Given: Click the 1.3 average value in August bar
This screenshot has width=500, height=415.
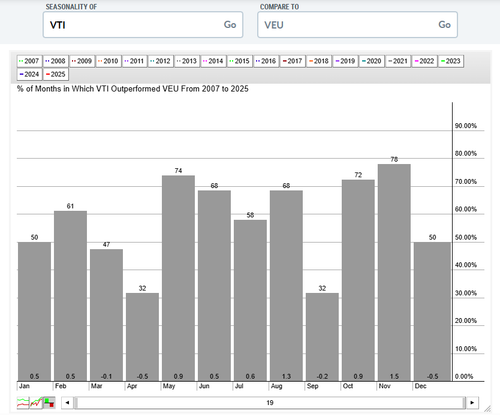Looking at the screenshot, I should (286, 376).
